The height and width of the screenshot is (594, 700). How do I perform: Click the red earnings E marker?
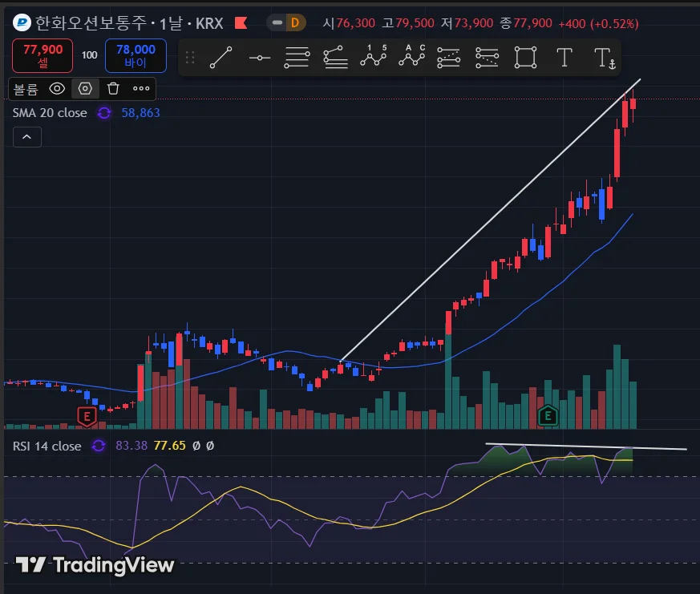(x=87, y=416)
